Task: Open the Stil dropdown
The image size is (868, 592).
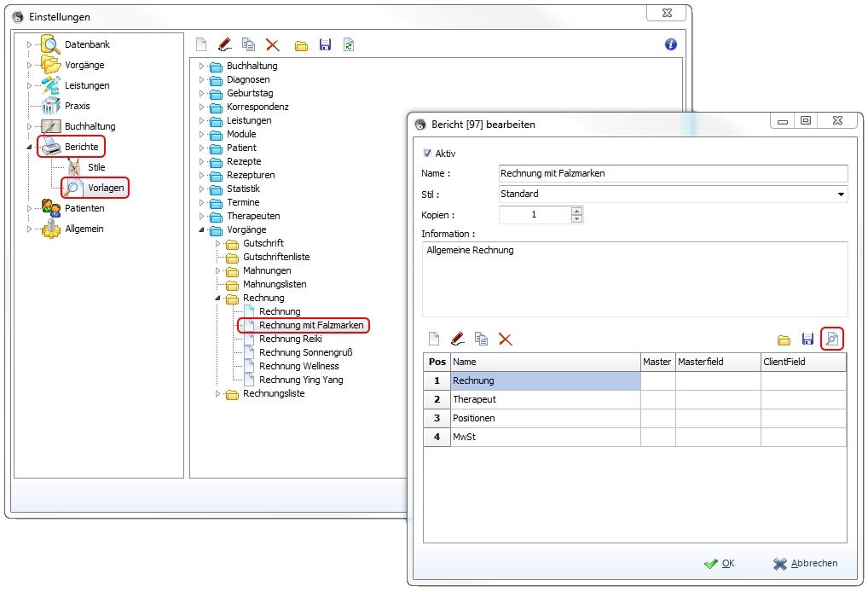Action: [x=841, y=194]
